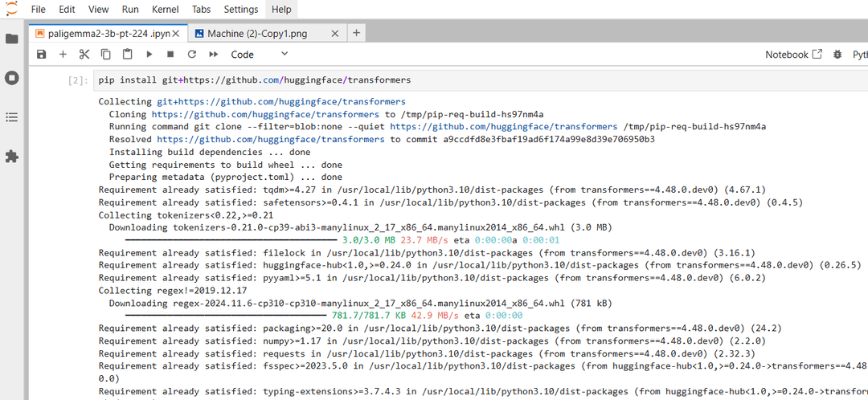Click 'Downloading tokenizers-0.21.0' wheel line

(x=360, y=227)
